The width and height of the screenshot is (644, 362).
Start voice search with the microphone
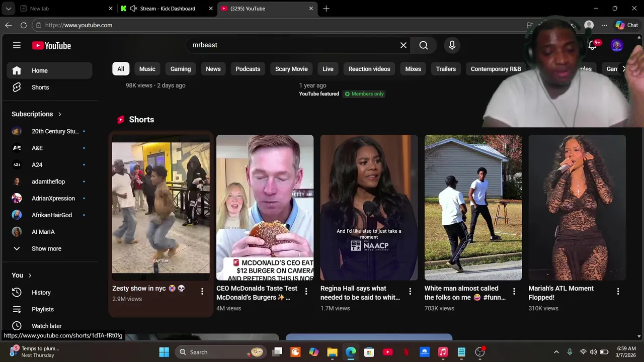click(452, 45)
